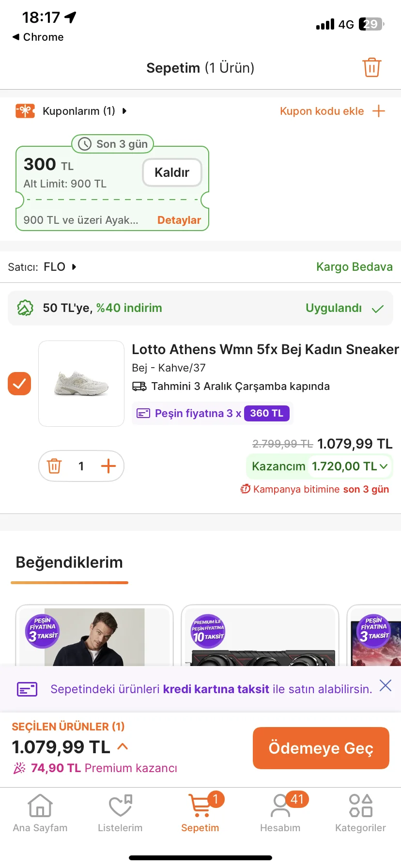
Task: Tap the trash icon to empty the cart
Action: coord(371,67)
